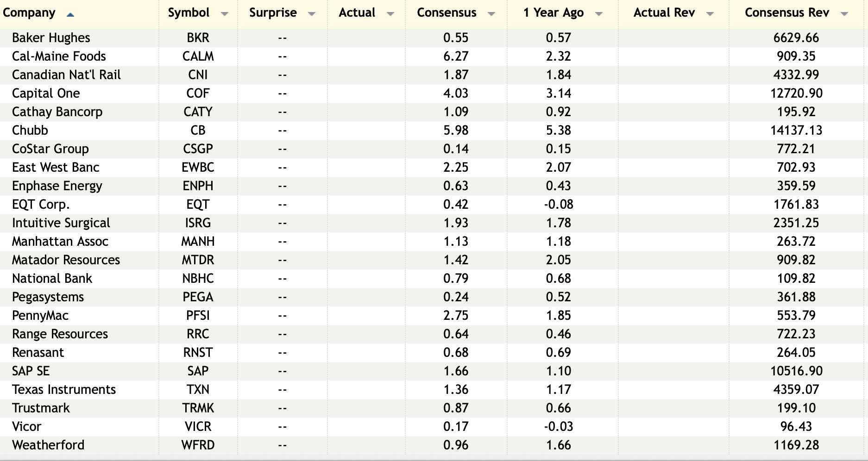Select the Chubb consensus value 5.98

coord(456,131)
